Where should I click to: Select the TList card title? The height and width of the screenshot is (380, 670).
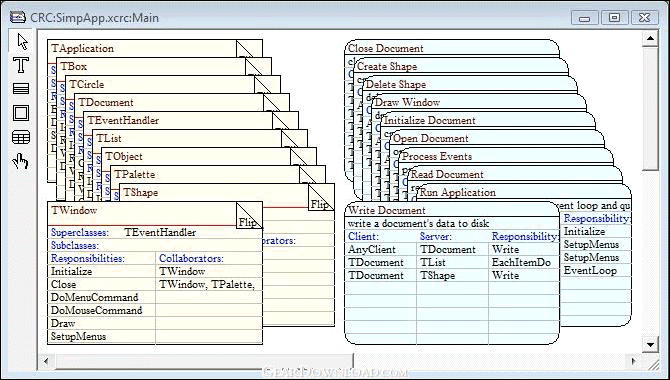click(x=109, y=138)
